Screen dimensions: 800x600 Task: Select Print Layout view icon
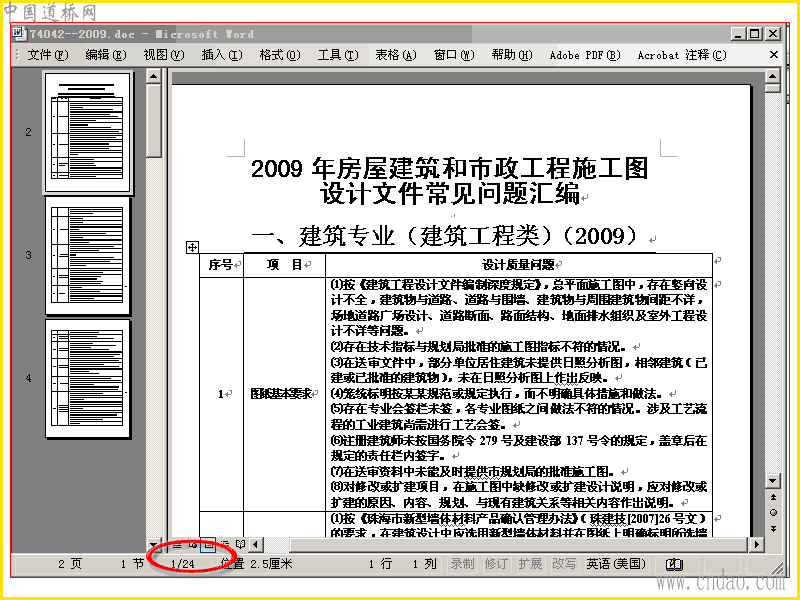click(208, 544)
